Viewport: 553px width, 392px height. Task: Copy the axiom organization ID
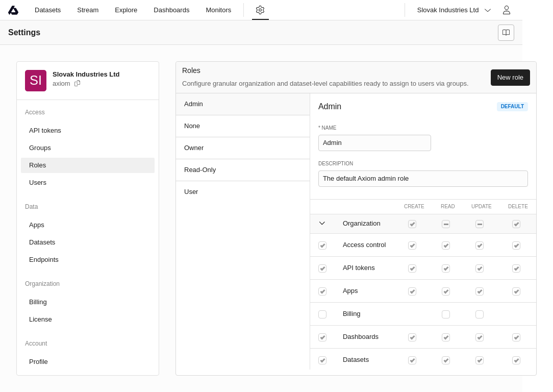pyautogui.click(x=78, y=83)
